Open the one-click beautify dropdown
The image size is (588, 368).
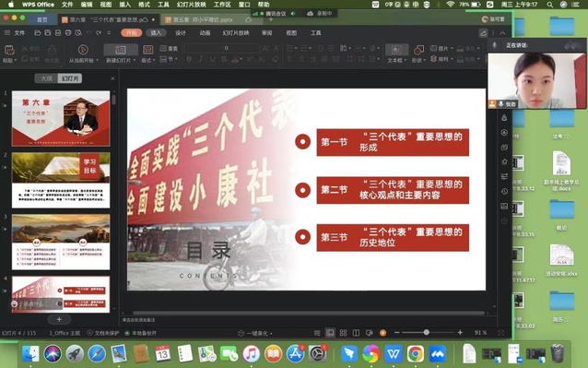click(x=255, y=333)
